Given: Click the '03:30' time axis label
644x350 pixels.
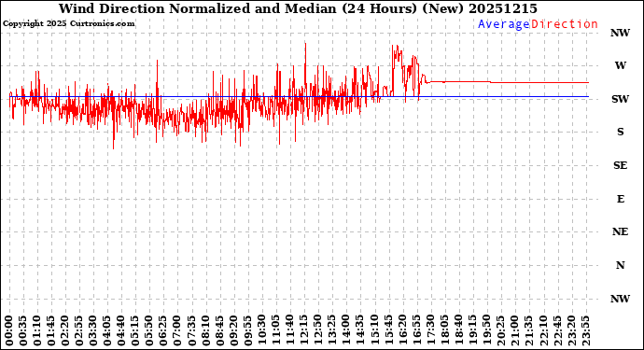Looking at the screenshot, I should pos(93,331).
